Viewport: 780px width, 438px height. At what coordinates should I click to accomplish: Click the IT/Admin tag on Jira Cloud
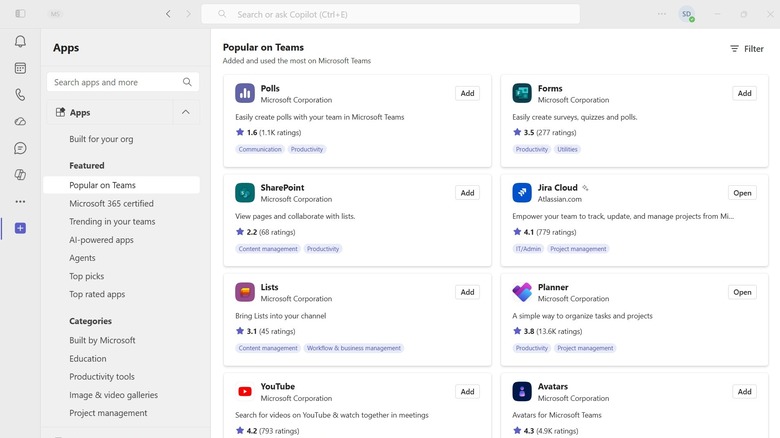tap(528, 249)
